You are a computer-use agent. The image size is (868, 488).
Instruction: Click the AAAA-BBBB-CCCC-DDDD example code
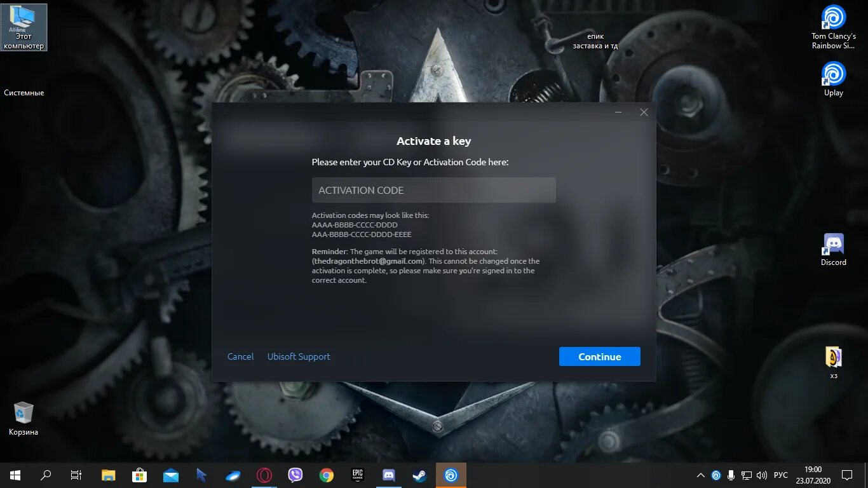click(x=355, y=225)
